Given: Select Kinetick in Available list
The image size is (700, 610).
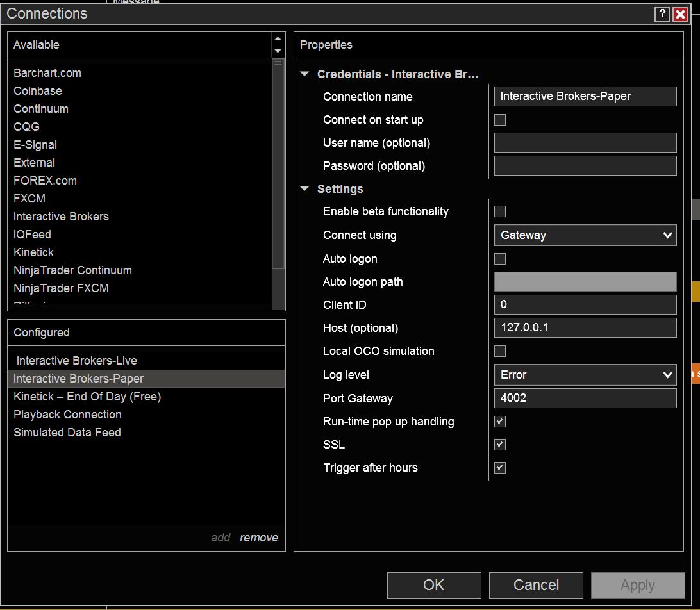Looking at the screenshot, I should [33, 252].
